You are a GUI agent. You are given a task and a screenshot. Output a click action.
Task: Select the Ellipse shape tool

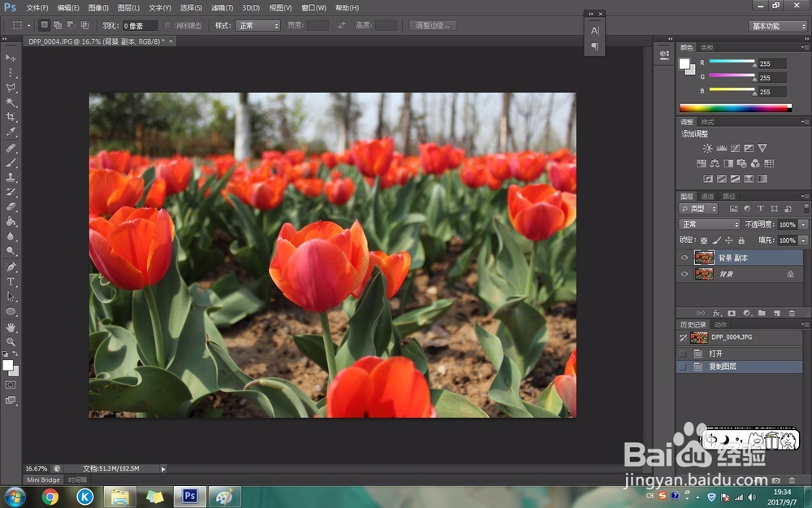click(11, 311)
